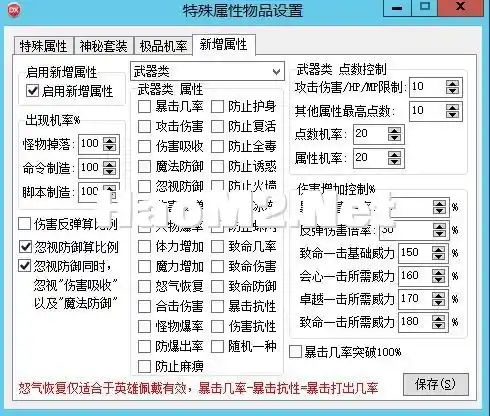The width and height of the screenshot is (490, 416).
Task: Check the 合击伤害 option
Action: point(144,307)
